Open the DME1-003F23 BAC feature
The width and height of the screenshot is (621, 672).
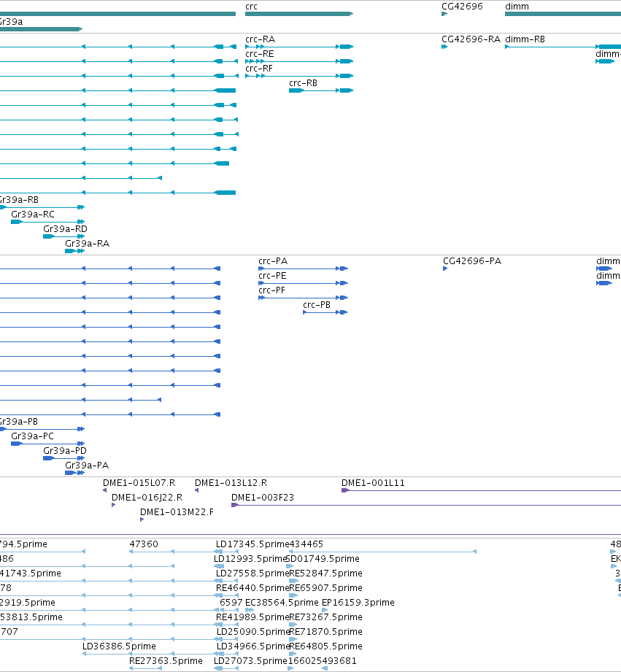click(426, 505)
